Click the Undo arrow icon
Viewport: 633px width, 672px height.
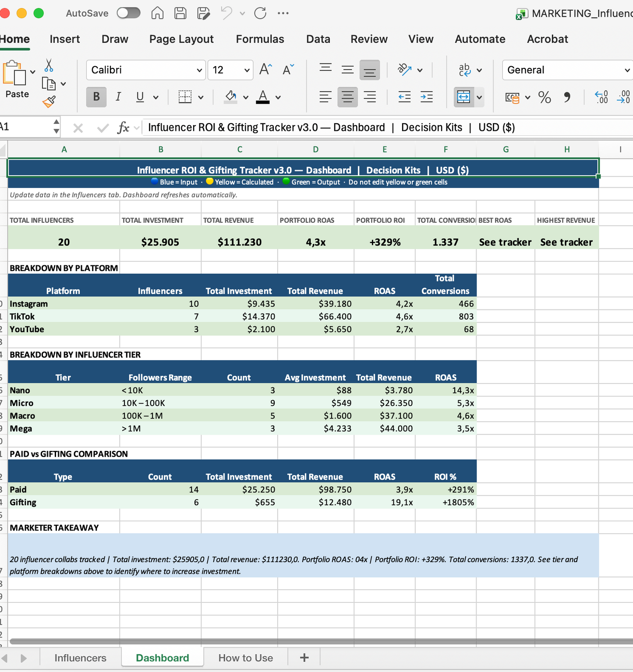pyautogui.click(x=226, y=13)
